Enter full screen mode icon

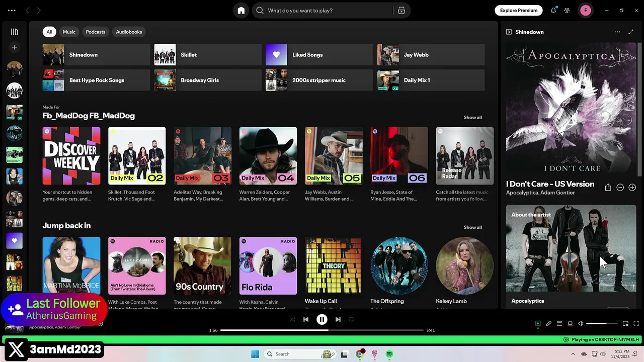[x=636, y=323]
